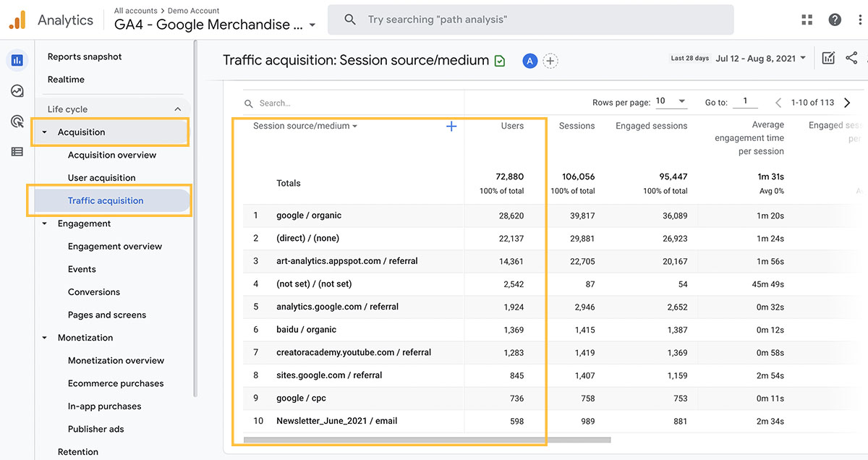Click the top search bar field
The height and width of the screenshot is (460, 868).
[x=531, y=20]
